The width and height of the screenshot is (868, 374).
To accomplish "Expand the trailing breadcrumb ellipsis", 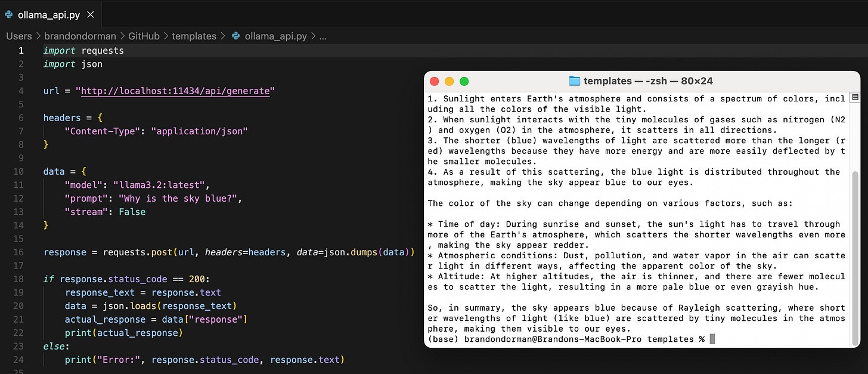I will (323, 36).
